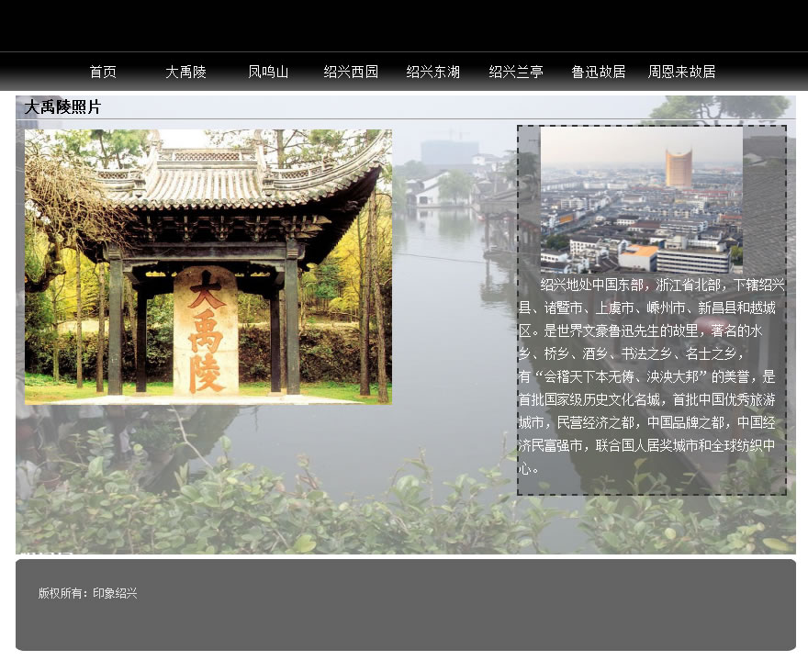The image size is (808, 672).
Task: Click the green bushes in background image
Action: point(275,514)
